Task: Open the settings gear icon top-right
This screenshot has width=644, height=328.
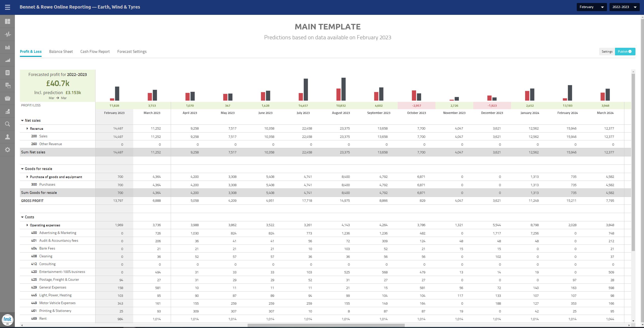Action: pos(607,52)
